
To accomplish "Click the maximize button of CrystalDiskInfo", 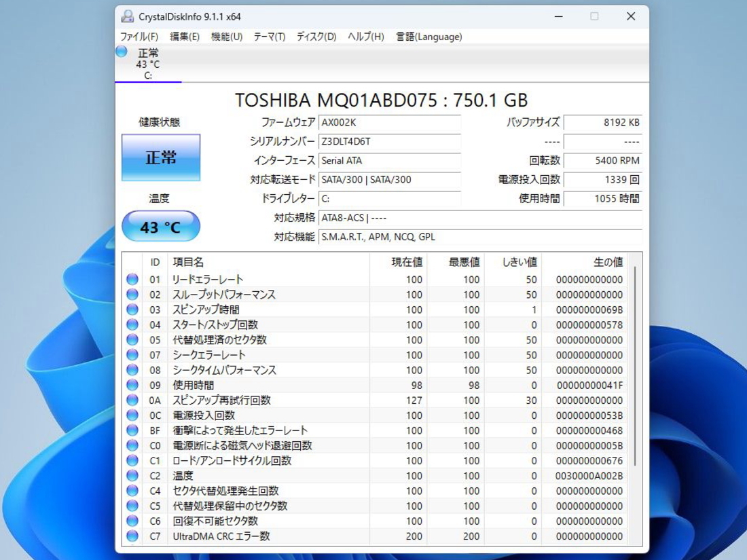I will tap(595, 17).
